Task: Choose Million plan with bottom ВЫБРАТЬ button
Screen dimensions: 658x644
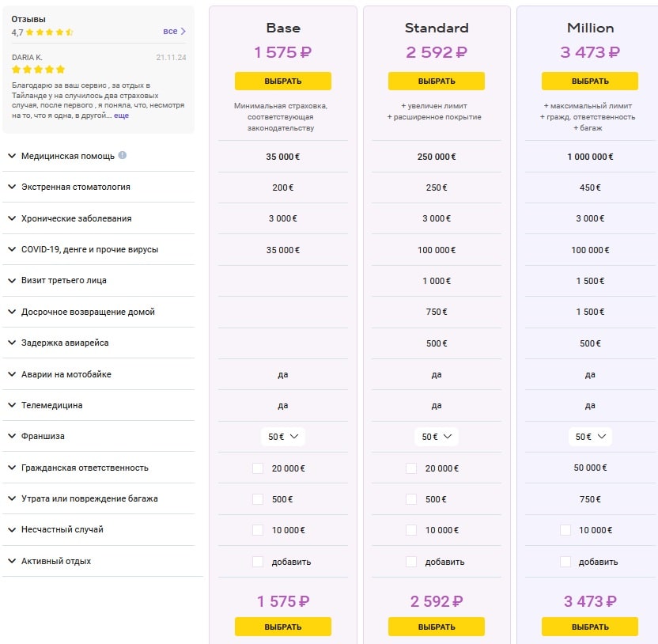Action: pyautogui.click(x=590, y=627)
